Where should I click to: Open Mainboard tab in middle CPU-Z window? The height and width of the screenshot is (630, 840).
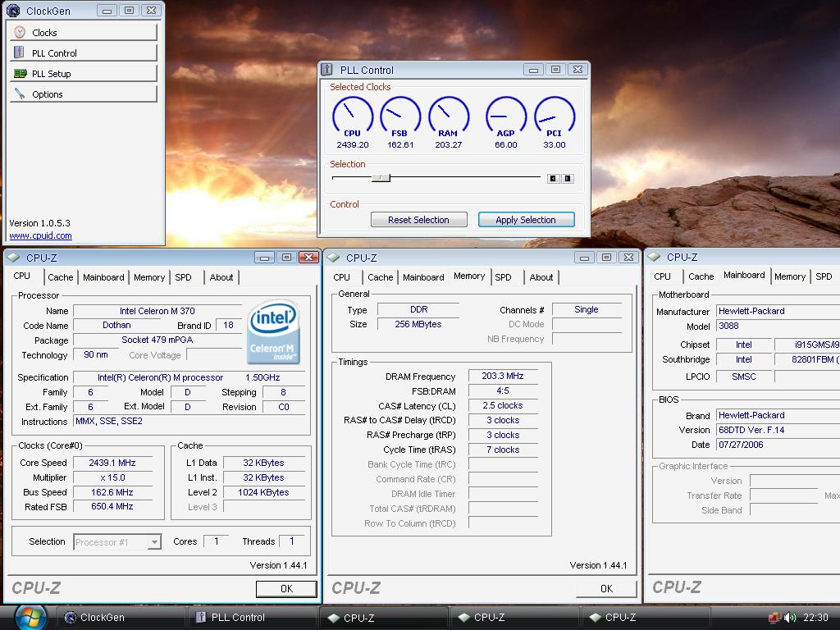pos(423,277)
